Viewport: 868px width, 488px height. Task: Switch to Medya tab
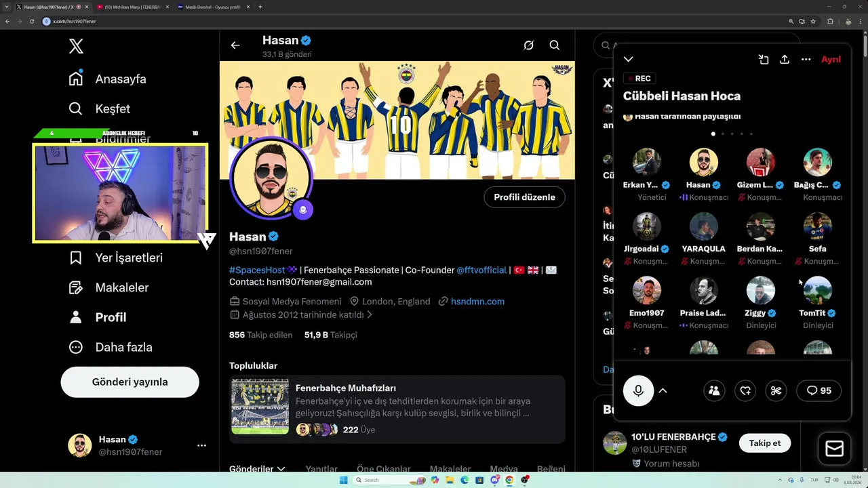(504, 468)
